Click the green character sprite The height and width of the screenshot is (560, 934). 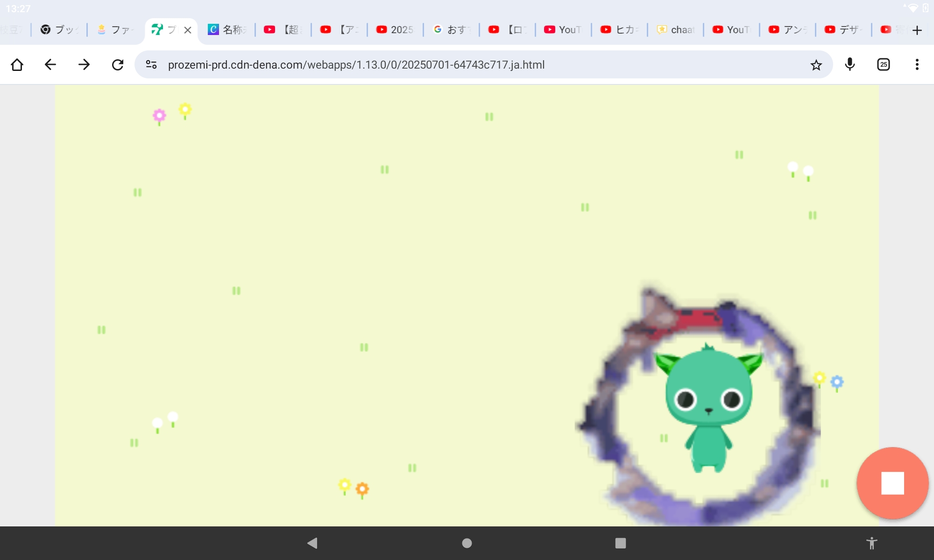(709, 408)
